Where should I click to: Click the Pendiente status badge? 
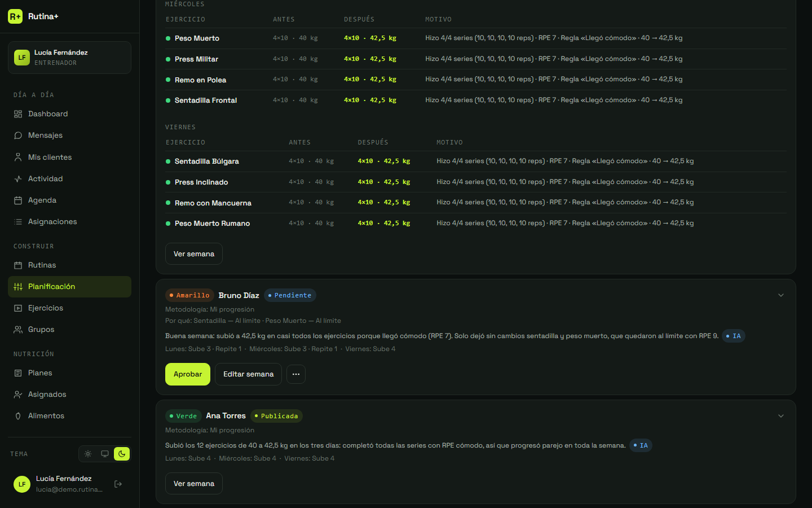click(x=290, y=295)
